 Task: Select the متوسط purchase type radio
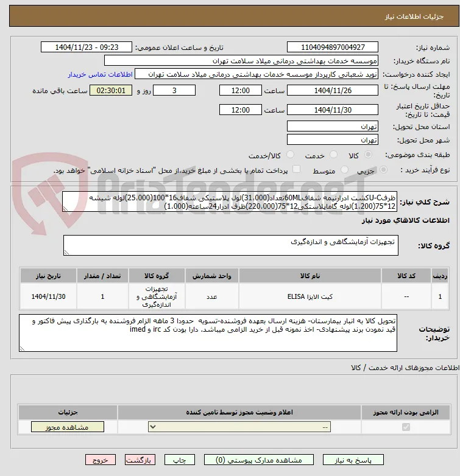coord(344,170)
